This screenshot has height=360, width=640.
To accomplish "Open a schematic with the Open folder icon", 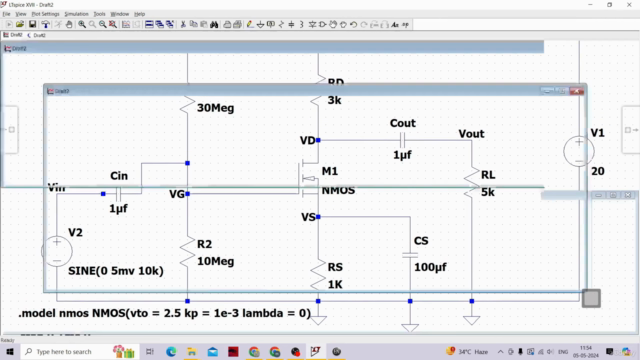I will click(x=20, y=24).
